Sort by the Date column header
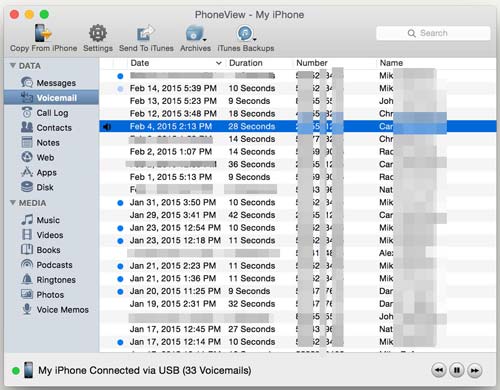500x390 pixels. (x=176, y=63)
